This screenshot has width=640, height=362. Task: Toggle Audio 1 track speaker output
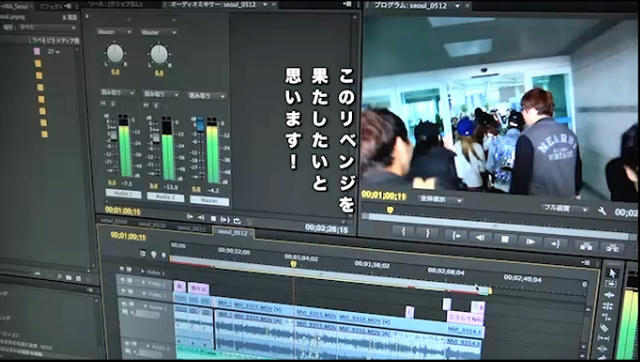[124, 303]
